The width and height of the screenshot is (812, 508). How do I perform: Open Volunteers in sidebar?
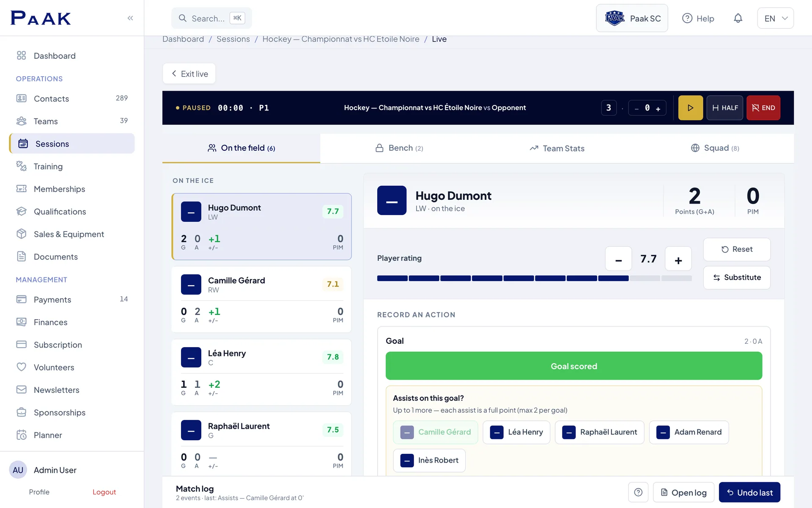[x=72, y=367]
